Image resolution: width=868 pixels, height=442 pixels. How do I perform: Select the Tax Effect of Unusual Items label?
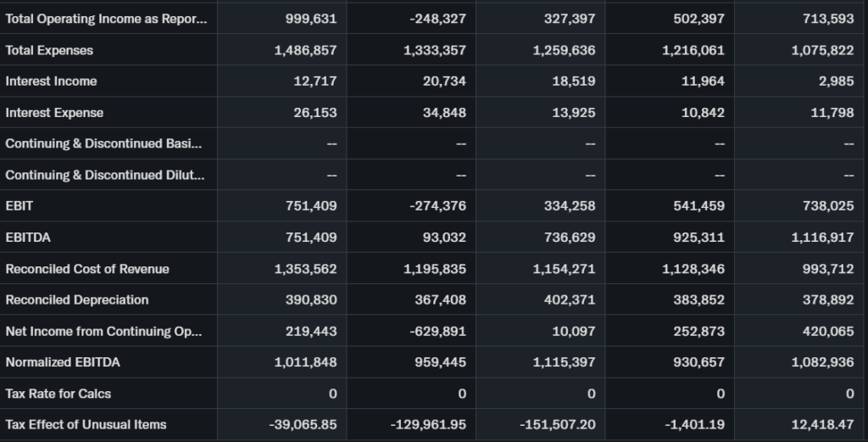click(86, 424)
